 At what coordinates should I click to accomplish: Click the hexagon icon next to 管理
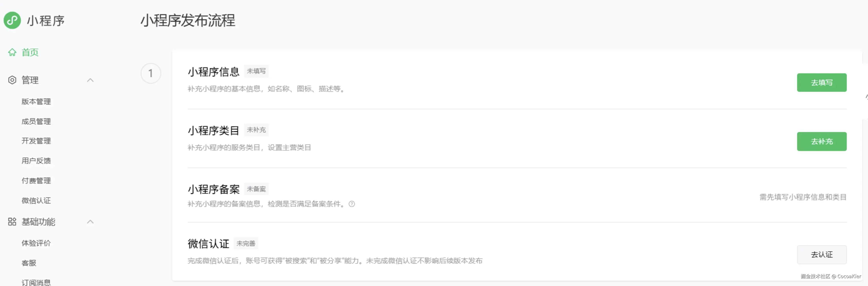12,80
